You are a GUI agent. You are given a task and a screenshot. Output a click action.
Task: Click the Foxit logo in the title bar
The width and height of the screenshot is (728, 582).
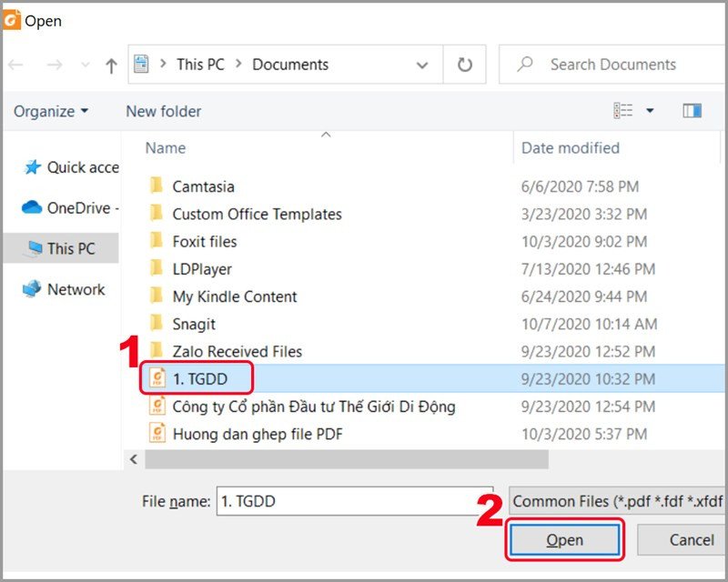click(x=12, y=19)
